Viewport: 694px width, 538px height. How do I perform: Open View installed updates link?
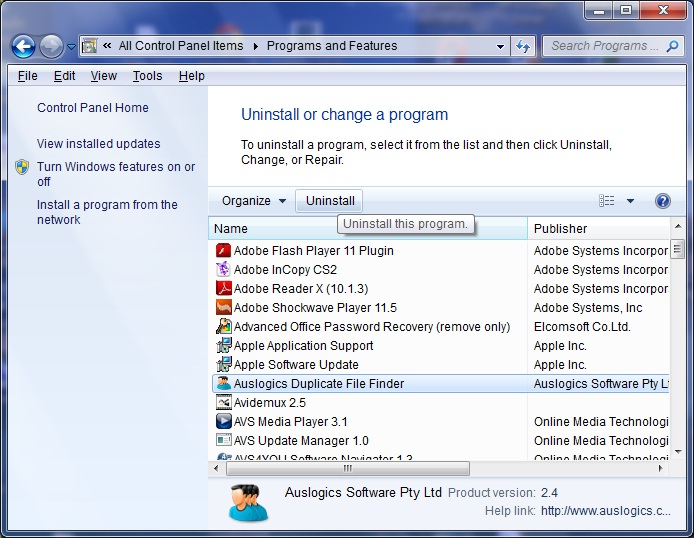coord(99,144)
